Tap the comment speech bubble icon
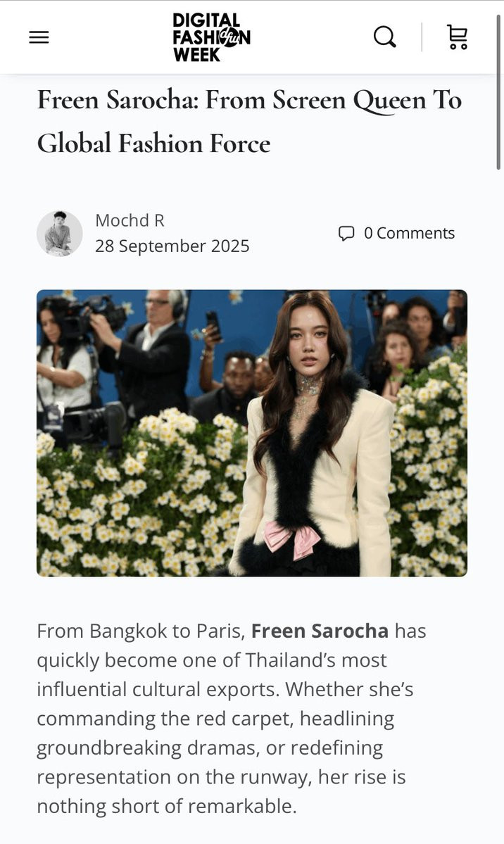Screen dimensions: 504x844 point(346,233)
